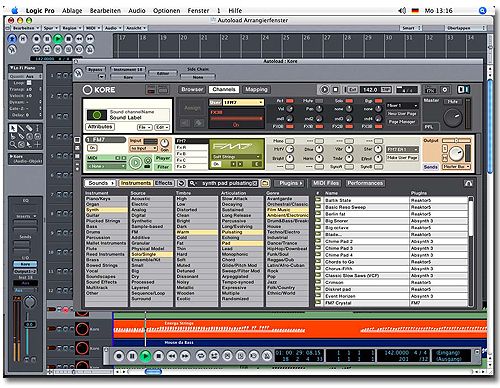Click the Kore options gear icon
This screenshot has height=388, width=500.
(x=445, y=90)
